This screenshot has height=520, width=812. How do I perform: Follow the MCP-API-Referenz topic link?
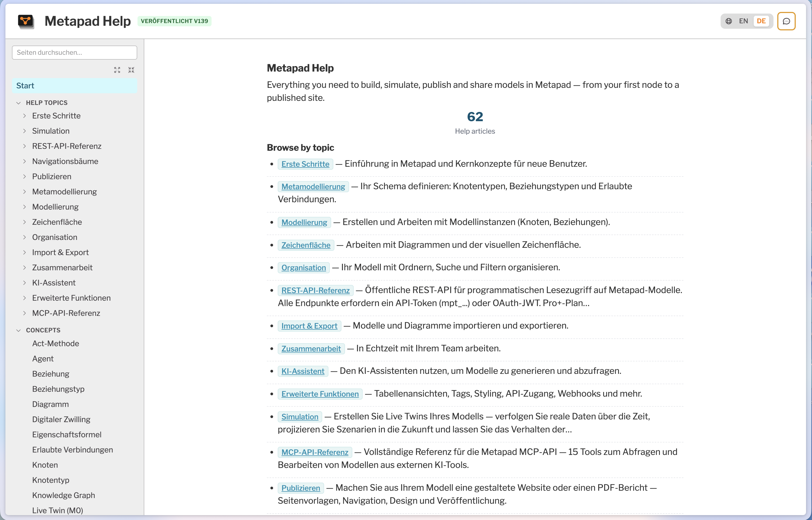point(315,452)
